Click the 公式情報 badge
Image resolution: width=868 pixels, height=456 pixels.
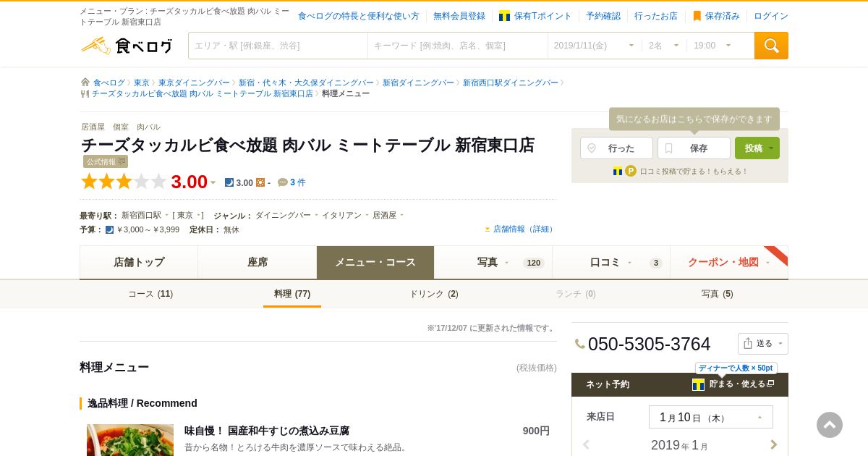click(106, 161)
